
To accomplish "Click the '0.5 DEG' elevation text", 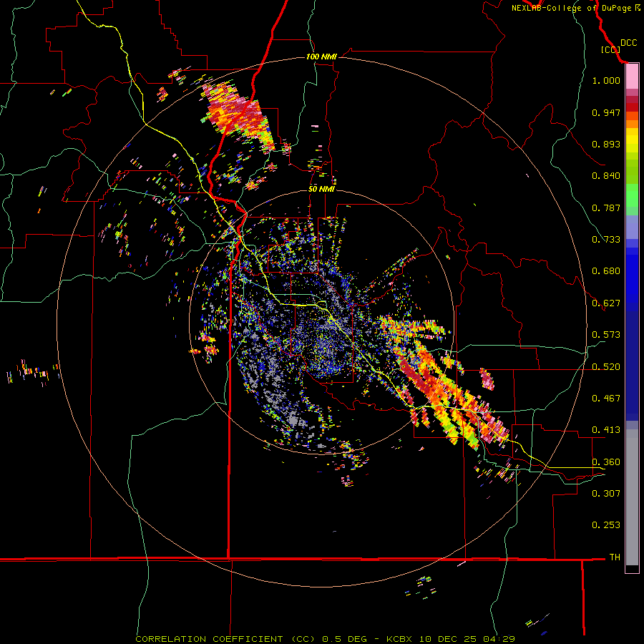I will (346, 639).
